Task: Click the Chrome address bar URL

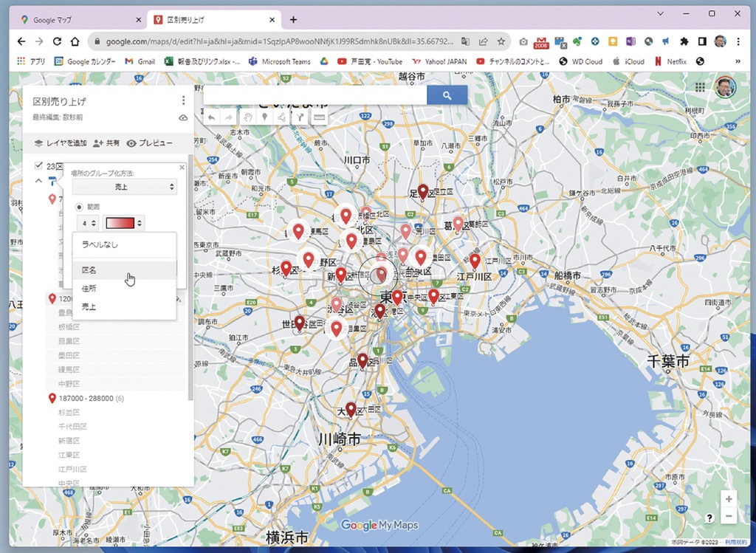Action: 280,41
